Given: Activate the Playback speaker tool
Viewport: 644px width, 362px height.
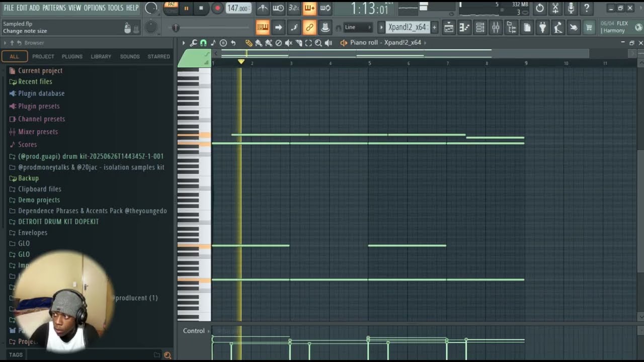Looking at the screenshot, I should click(329, 43).
